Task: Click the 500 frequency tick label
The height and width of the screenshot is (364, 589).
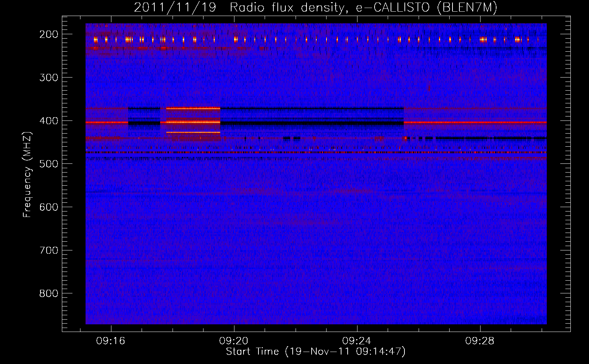Action: 49,164
